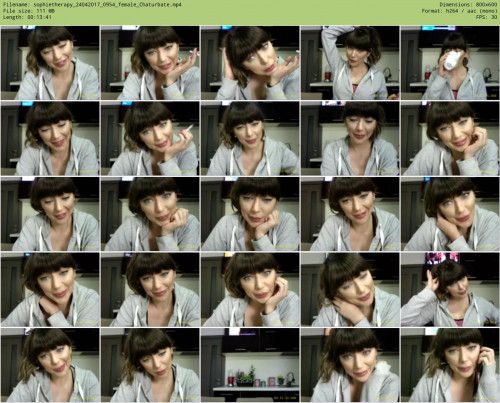
Task: Open second-row thumbnail holding a white stick near face
Action: click(x=150, y=138)
